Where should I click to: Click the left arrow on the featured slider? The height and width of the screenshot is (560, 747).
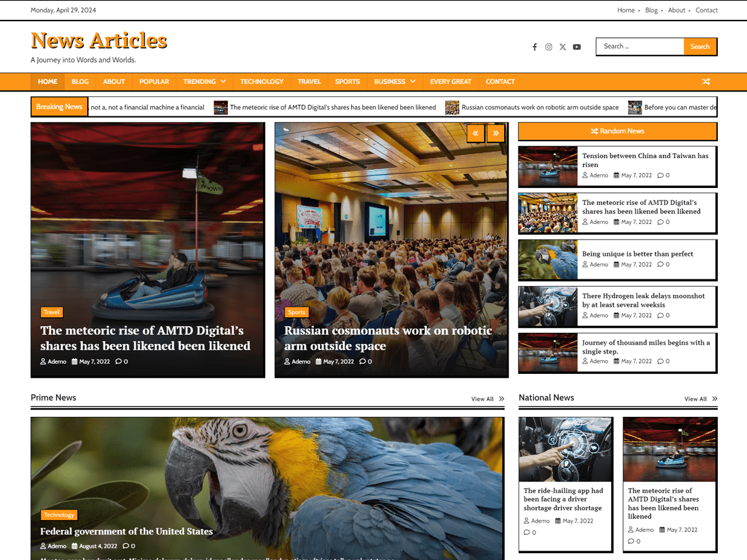coord(476,133)
